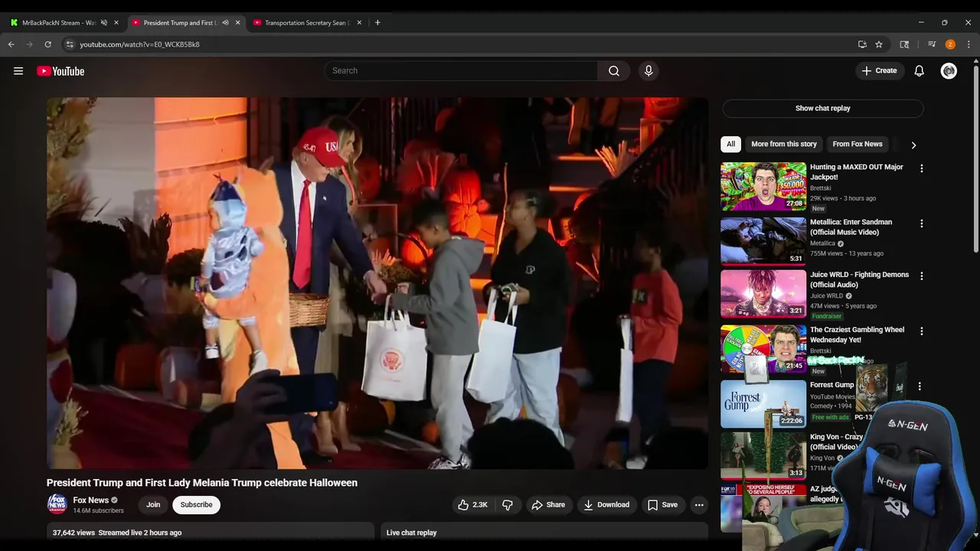The height and width of the screenshot is (551, 980).
Task: Click the video title President Trump and First Lady
Action: (202, 483)
